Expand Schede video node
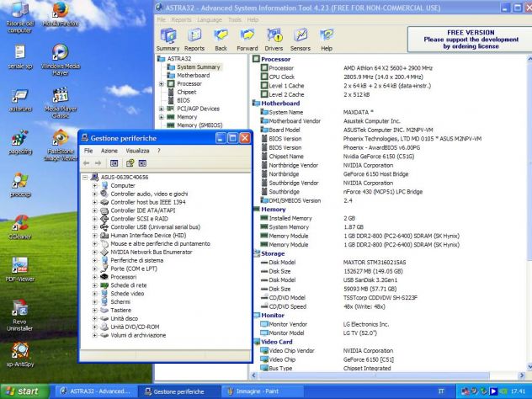 click(94, 294)
